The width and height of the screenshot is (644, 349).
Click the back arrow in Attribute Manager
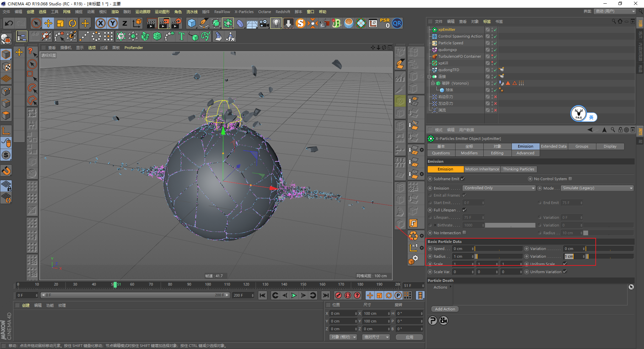590,130
